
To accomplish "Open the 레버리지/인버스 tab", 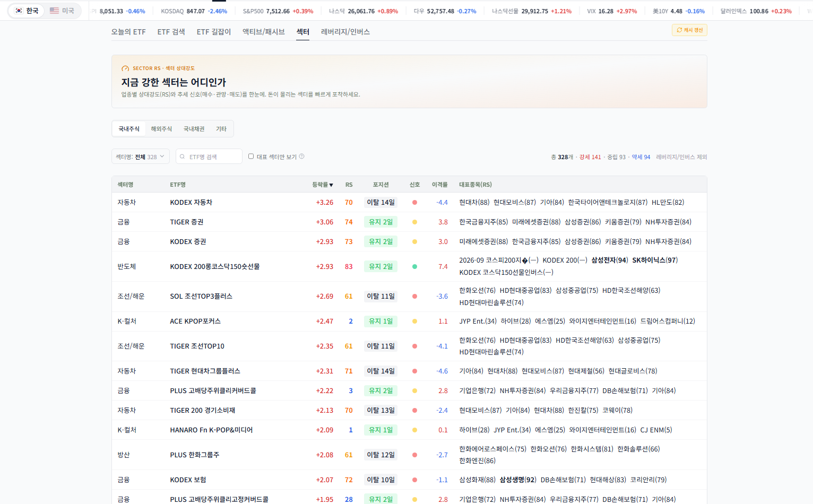I will [345, 32].
